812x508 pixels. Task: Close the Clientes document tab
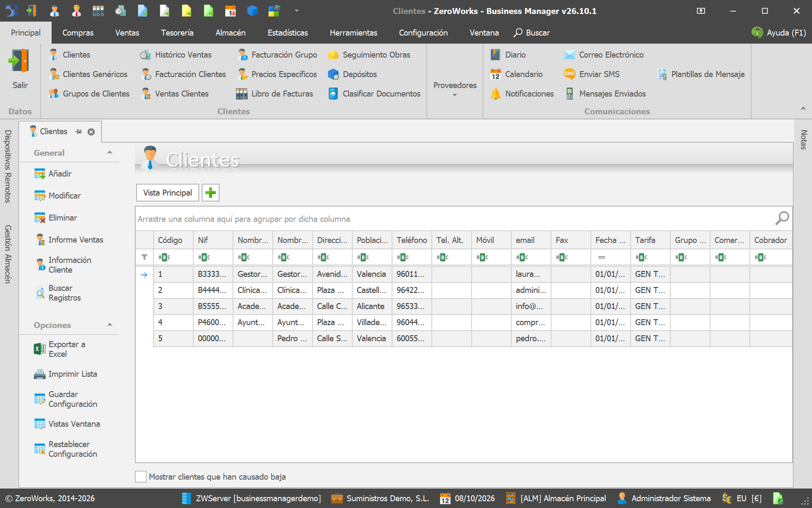coord(91,132)
